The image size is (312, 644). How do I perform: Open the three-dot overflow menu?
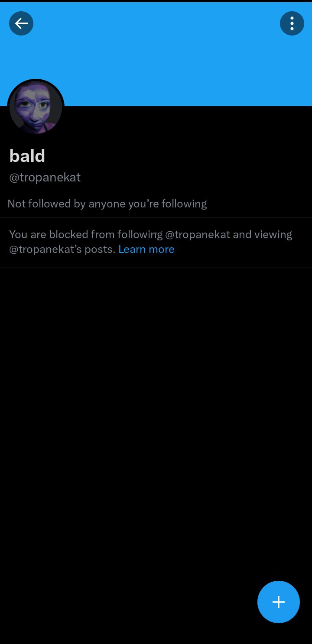pyautogui.click(x=292, y=23)
